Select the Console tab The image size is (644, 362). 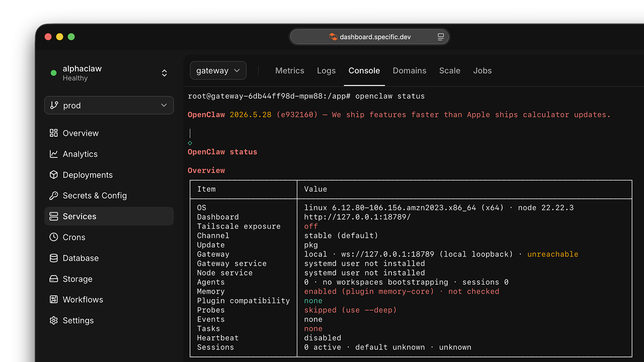pyautogui.click(x=364, y=70)
